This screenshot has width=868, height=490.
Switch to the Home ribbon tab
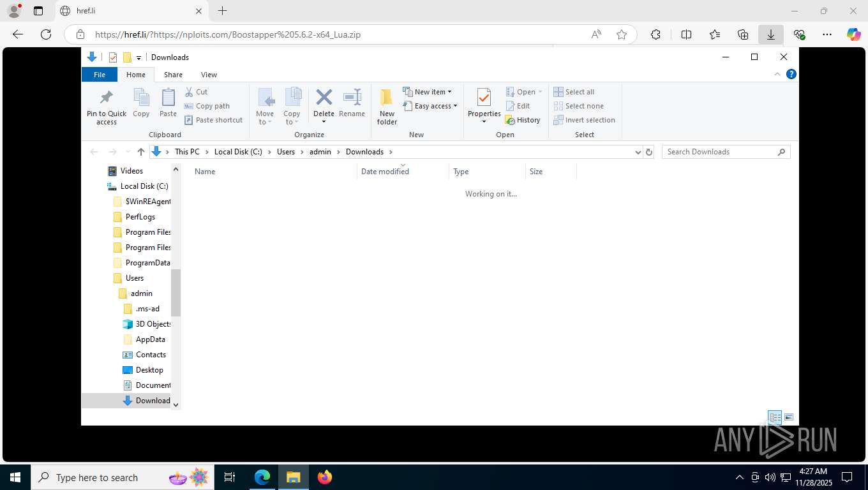pos(136,75)
